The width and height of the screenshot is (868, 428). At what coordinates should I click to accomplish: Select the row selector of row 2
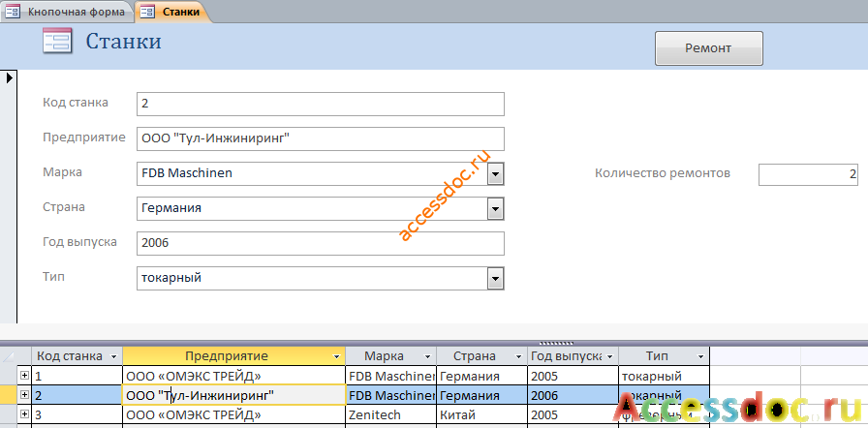[x=9, y=395]
